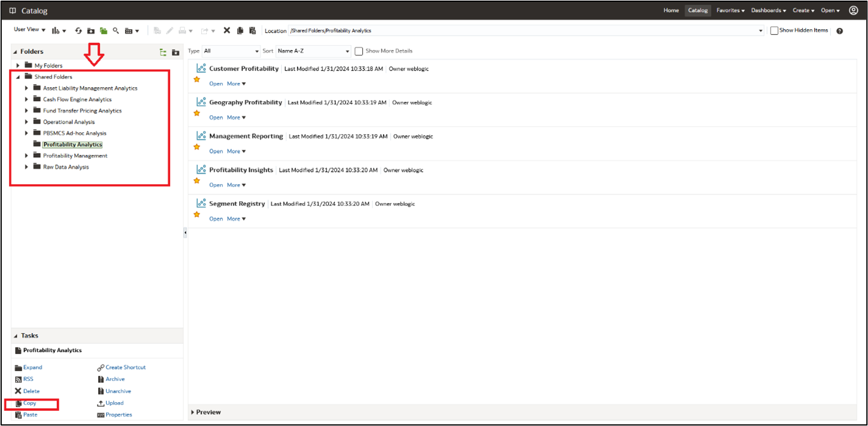Select the Catalog tab in header
The image size is (868, 426).
coord(698,10)
